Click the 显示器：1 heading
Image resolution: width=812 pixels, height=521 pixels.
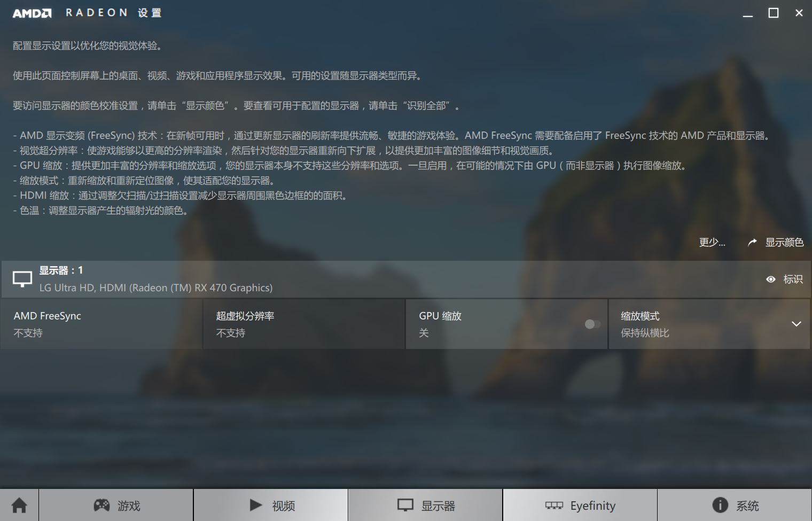[x=61, y=270]
